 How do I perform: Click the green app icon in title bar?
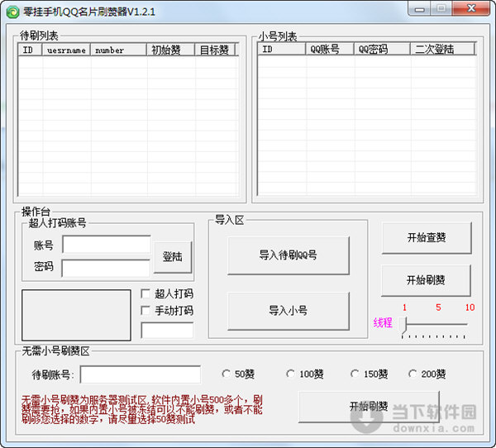coord(12,12)
